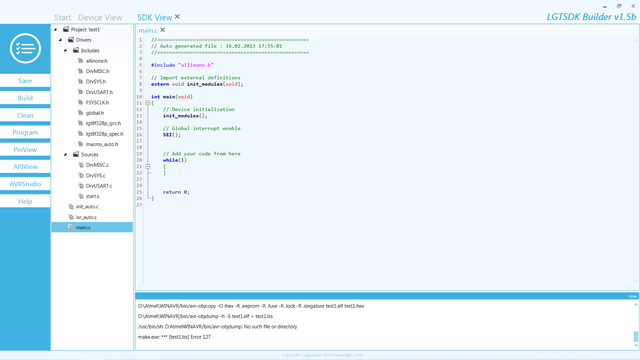Click file icon next to global.h
The height and width of the screenshot is (360, 640).
tap(80, 113)
